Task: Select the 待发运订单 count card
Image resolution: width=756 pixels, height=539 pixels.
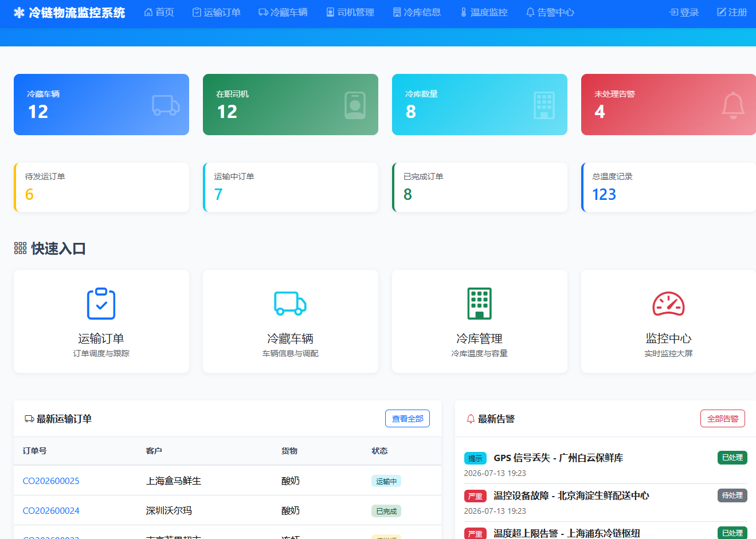Action: pos(101,187)
